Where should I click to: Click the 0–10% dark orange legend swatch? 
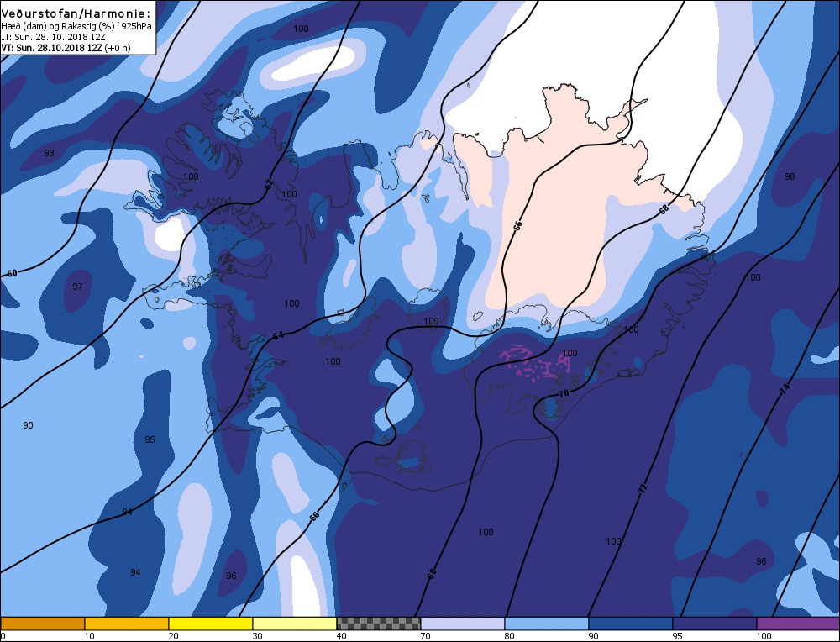pos(43,624)
